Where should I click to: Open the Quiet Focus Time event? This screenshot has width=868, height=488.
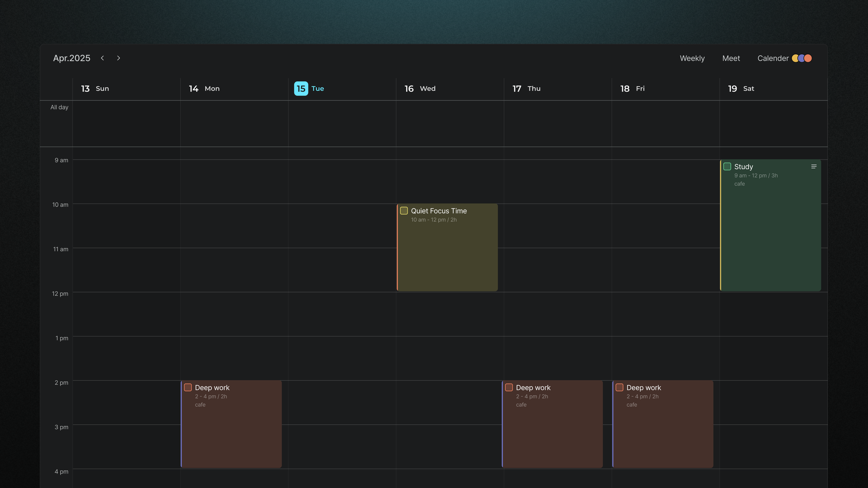pyautogui.click(x=447, y=247)
